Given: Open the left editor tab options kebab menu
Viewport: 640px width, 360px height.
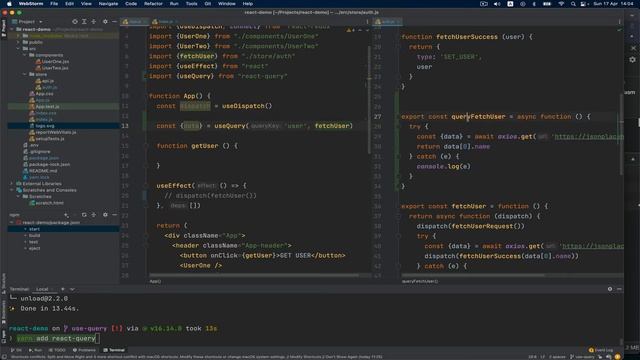Looking at the screenshot, I should point(367,22).
